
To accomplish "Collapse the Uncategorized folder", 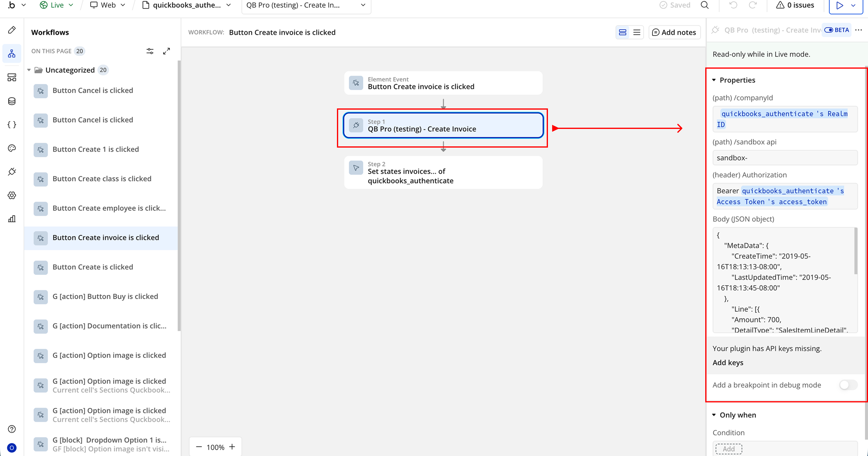I will [29, 70].
